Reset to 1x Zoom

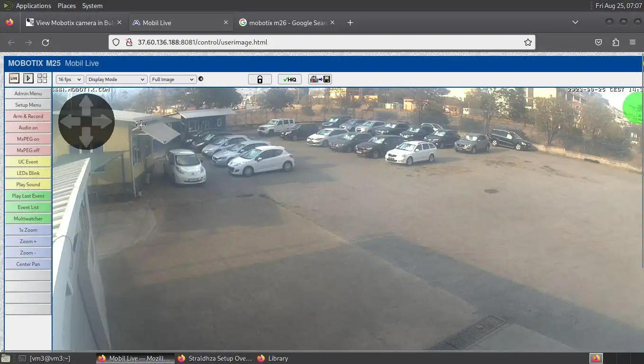pos(28,230)
